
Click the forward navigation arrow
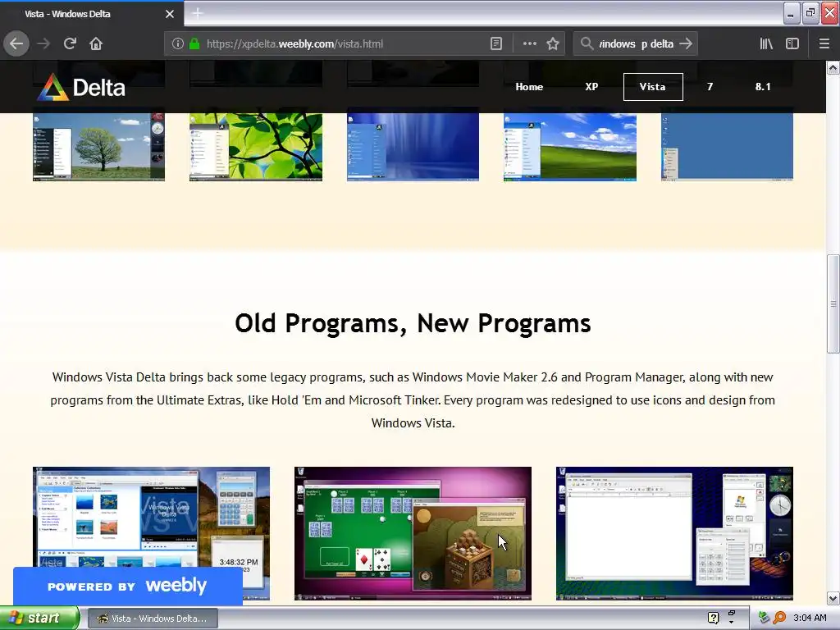(x=43, y=44)
